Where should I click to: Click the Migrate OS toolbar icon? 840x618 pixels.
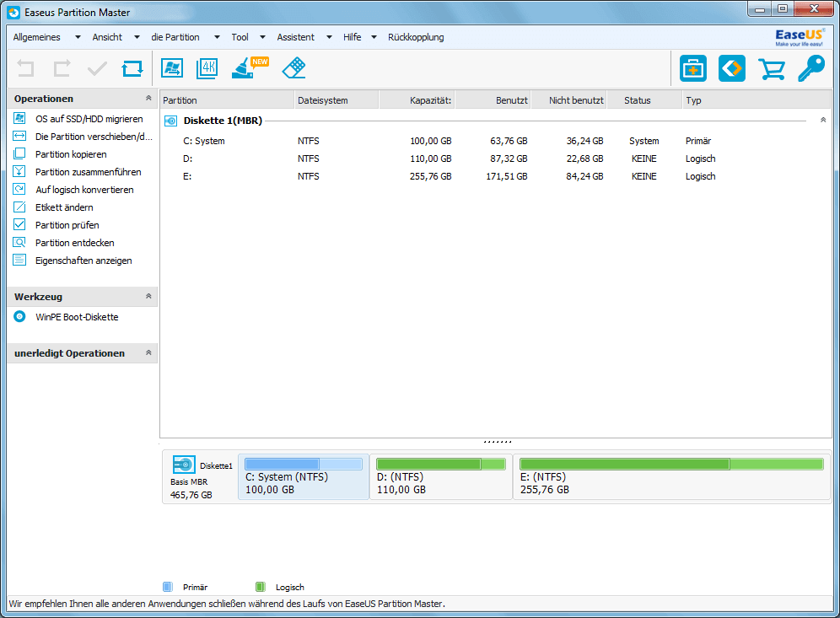172,68
